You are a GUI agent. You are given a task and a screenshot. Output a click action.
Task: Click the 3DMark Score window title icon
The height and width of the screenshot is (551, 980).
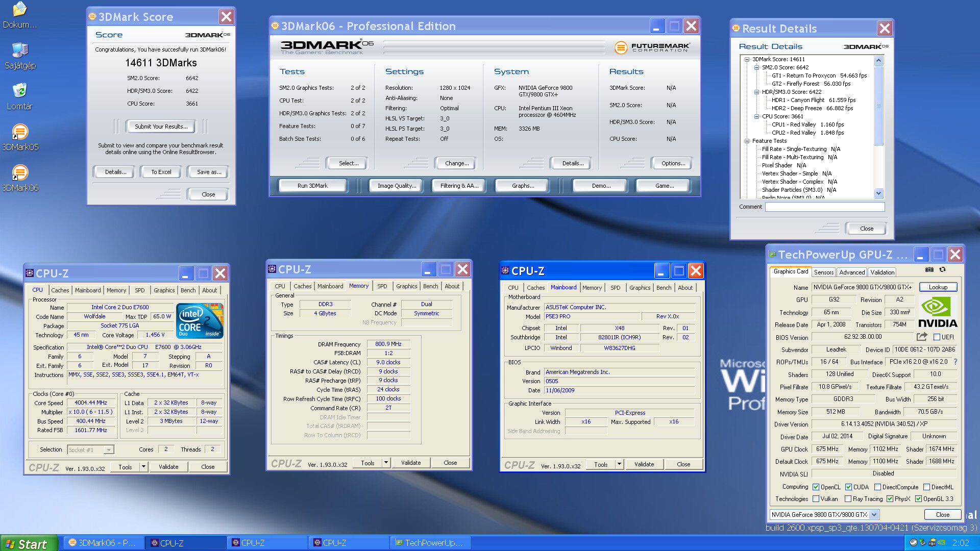point(92,16)
